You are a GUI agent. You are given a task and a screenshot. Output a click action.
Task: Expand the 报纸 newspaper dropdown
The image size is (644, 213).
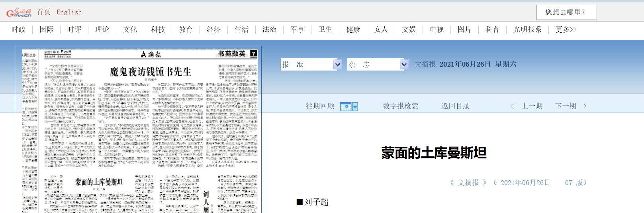pyautogui.click(x=337, y=65)
